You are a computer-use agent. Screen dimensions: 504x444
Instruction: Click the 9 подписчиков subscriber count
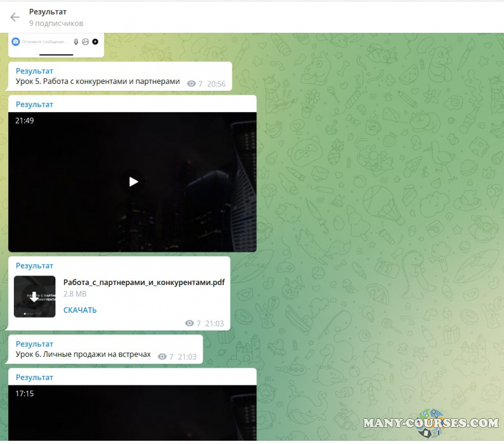[x=56, y=23]
